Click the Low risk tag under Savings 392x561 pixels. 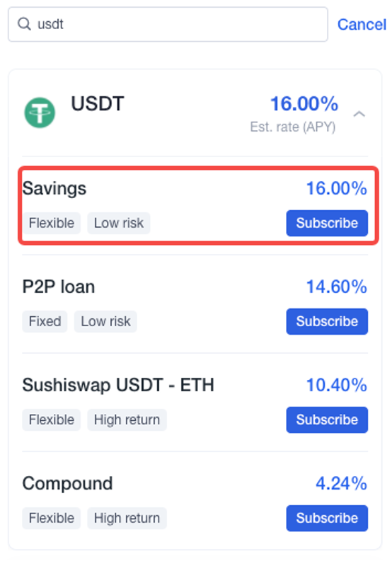[118, 223]
